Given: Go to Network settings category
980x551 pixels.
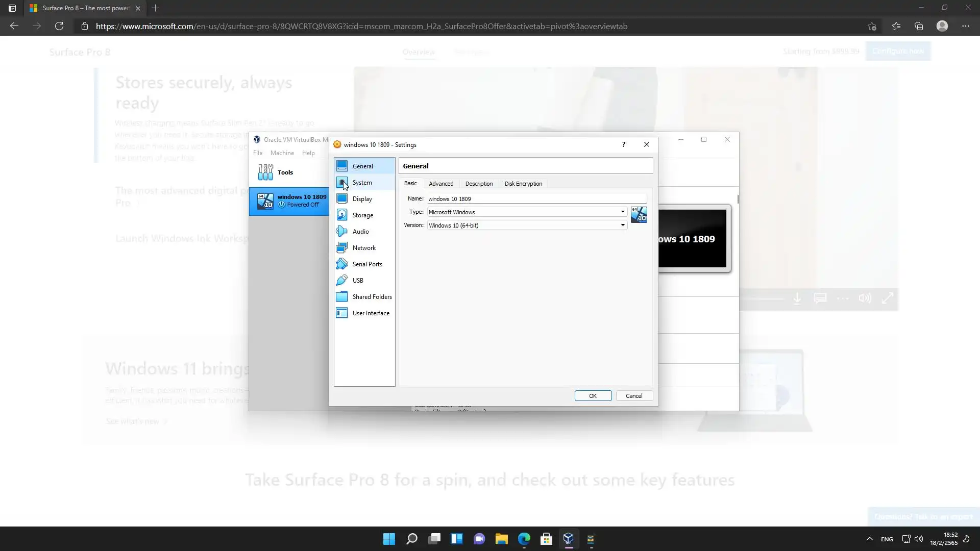Looking at the screenshot, I should coord(363,248).
